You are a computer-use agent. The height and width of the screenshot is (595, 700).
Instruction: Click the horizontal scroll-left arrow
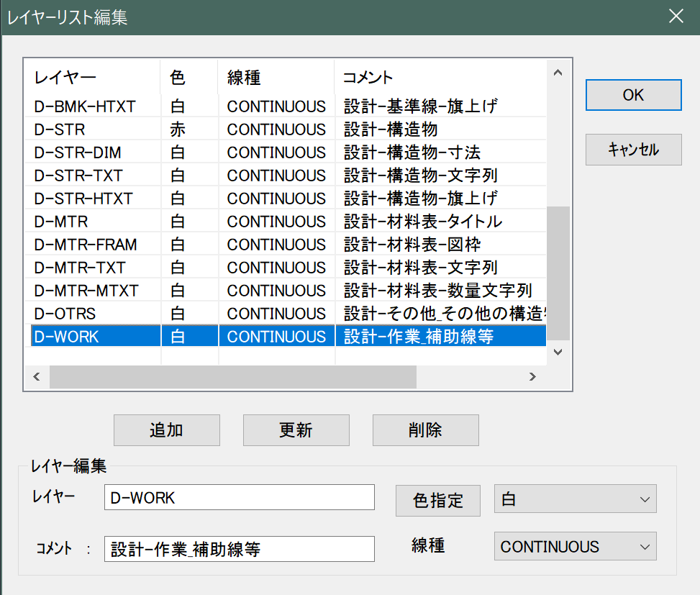(37, 377)
